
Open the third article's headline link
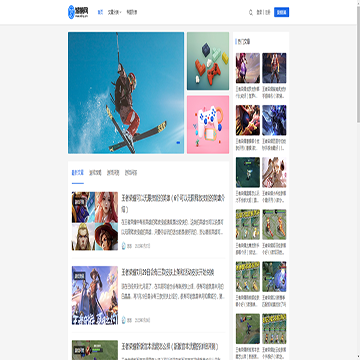pos(170,347)
